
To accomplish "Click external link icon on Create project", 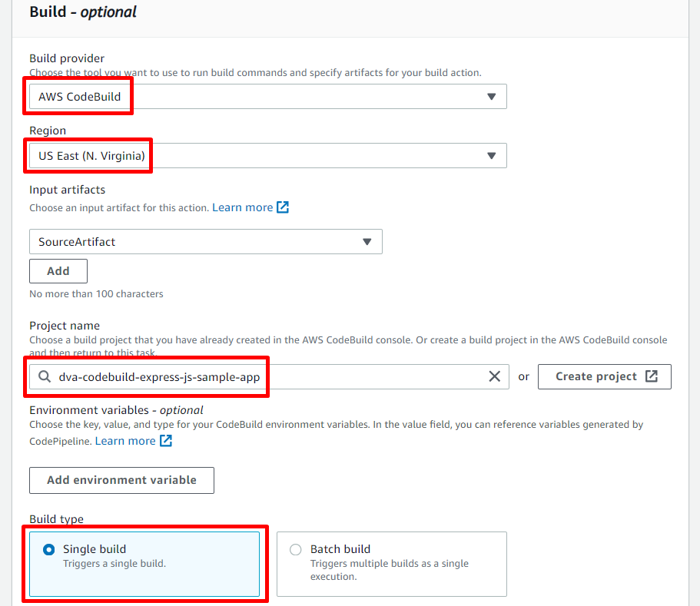I will click(x=652, y=376).
